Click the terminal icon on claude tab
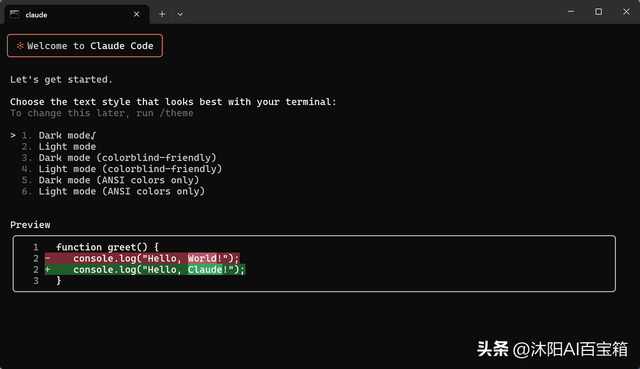640x369 pixels. click(x=15, y=14)
